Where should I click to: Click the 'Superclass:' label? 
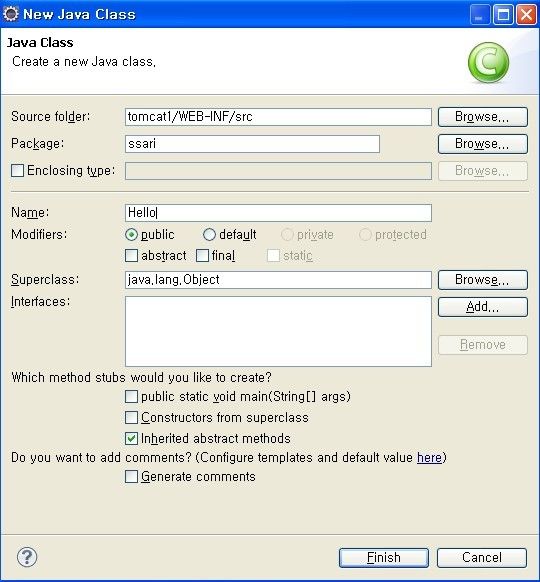45,279
